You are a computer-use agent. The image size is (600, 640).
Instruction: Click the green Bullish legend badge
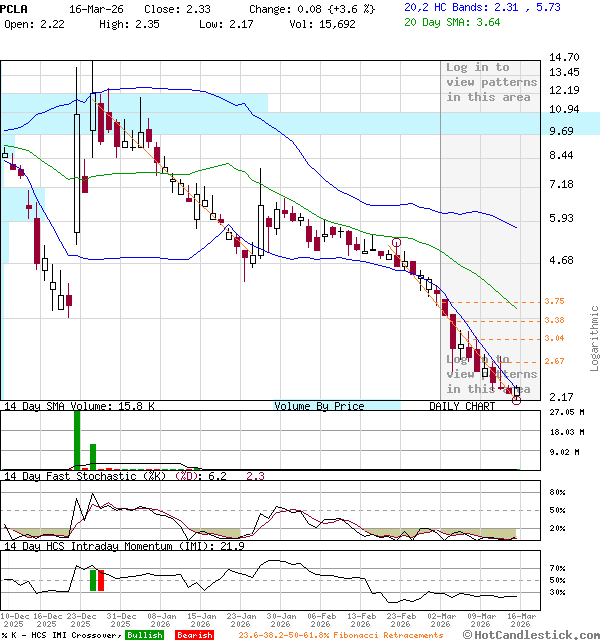pos(144,635)
